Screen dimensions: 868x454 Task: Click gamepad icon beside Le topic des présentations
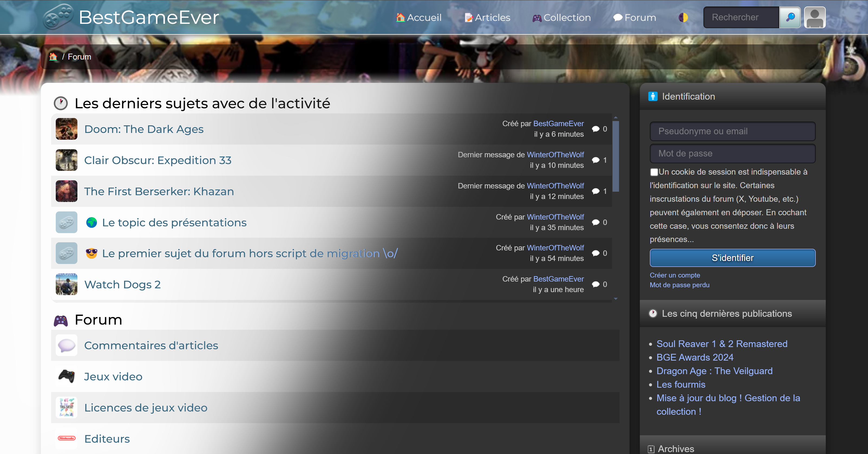tap(66, 222)
